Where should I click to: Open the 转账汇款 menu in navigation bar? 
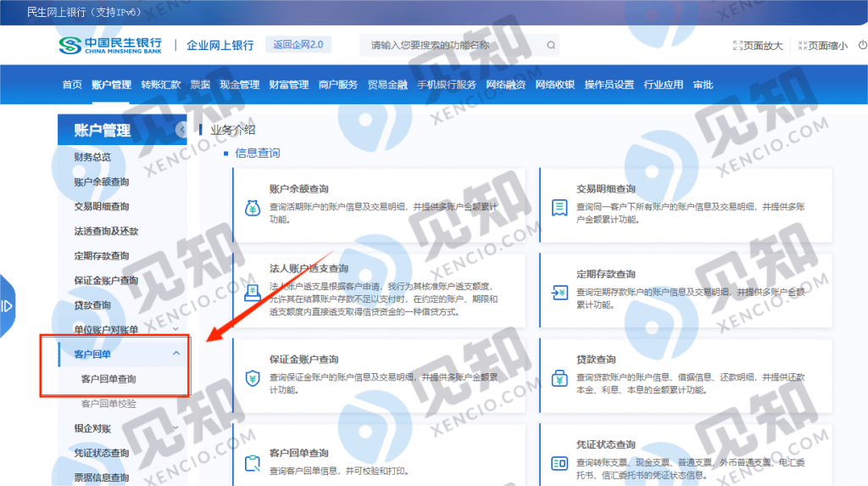pos(160,85)
